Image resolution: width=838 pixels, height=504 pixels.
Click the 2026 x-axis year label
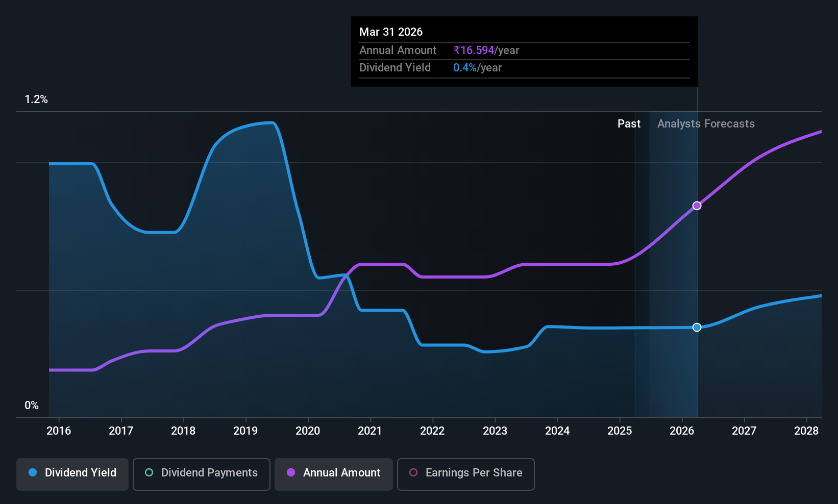682,431
